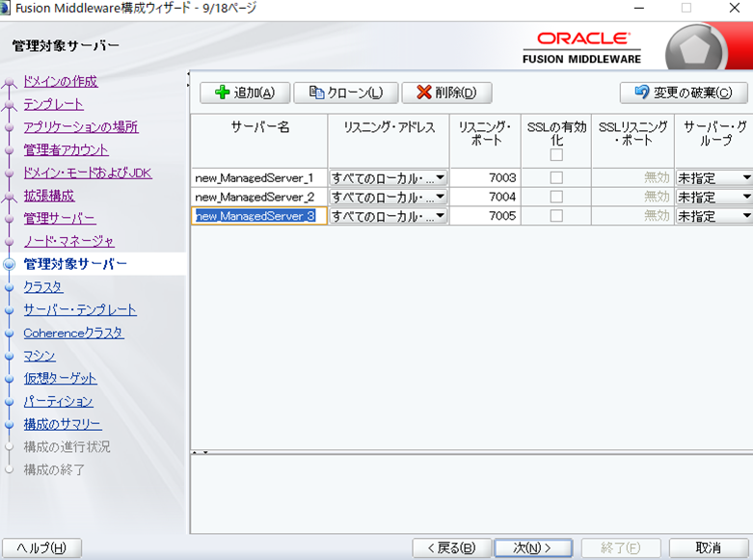Click the ヘルプ(H) button
The width and height of the screenshot is (753, 560).
coord(41,547)
